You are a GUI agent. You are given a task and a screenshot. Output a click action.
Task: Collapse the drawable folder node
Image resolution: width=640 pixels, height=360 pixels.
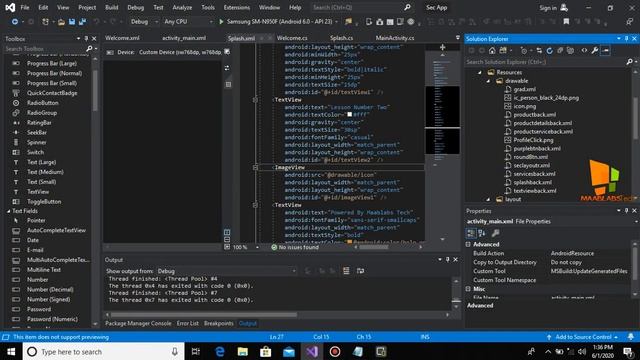point(488,81)
